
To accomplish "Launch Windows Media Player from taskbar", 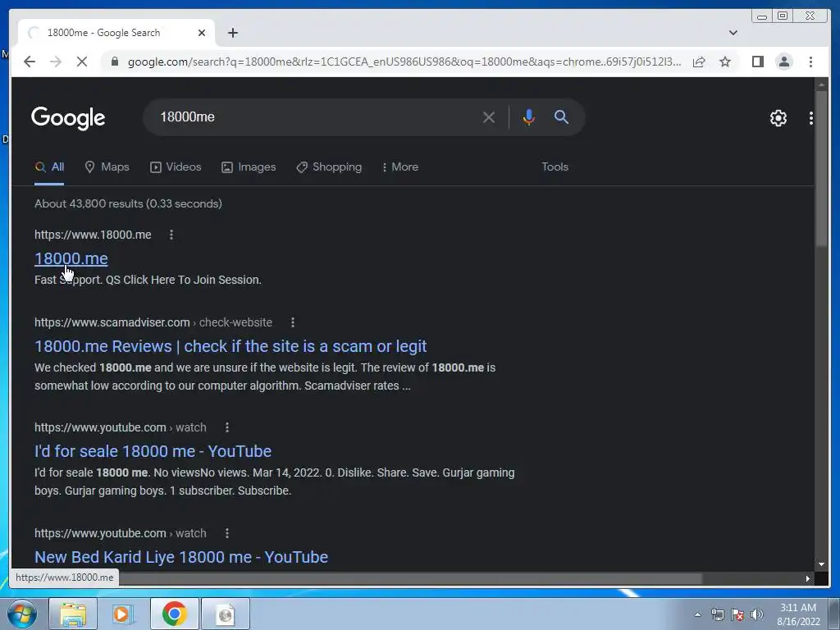I will pos(122,614).
